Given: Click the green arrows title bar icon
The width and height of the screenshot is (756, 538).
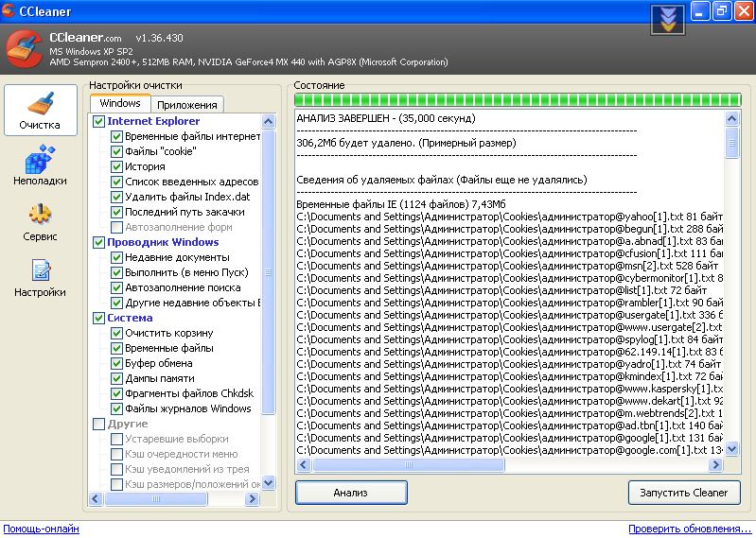Looking at the screenshot, I should coord(668,19).
